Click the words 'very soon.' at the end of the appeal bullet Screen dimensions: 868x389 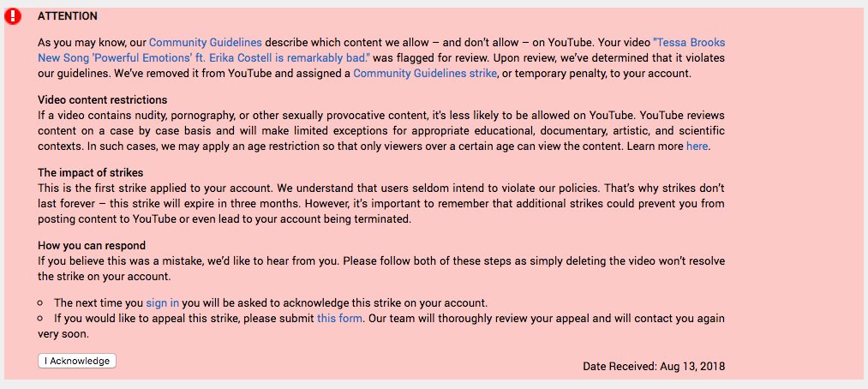(63, 334)
